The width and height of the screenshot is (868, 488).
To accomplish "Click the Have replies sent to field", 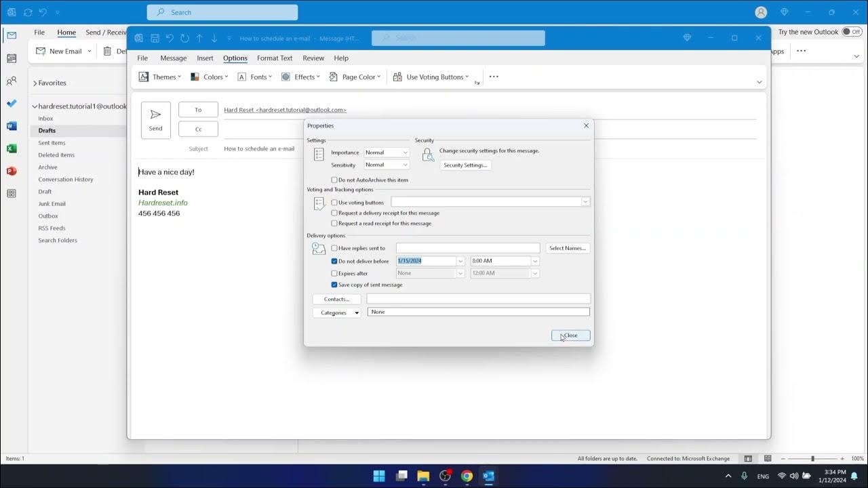I will click(x=468, y=247).
